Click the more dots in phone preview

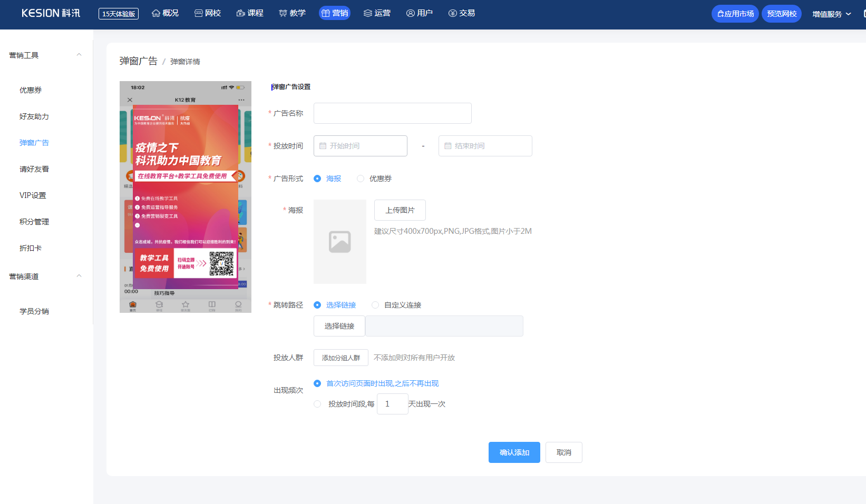coord(241,100)
